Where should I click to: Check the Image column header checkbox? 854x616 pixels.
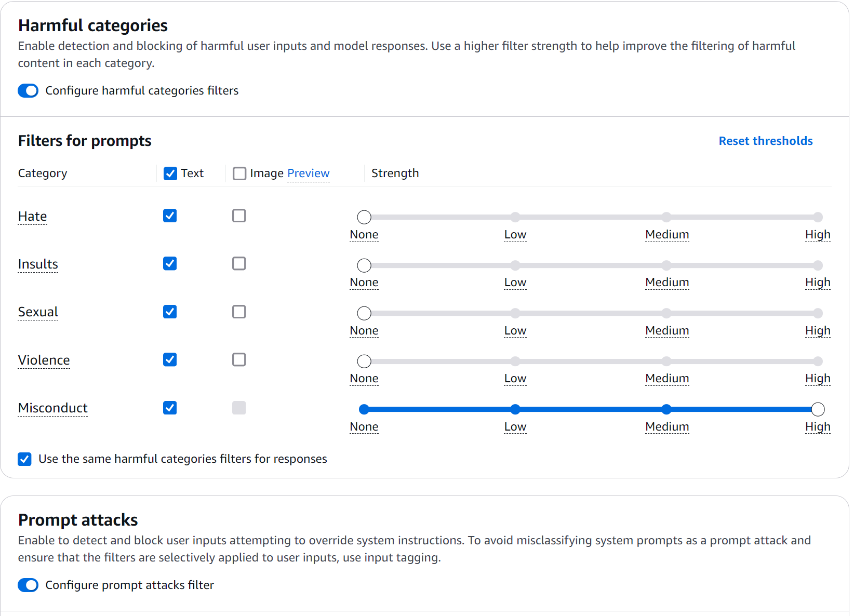tap(239, 173)
